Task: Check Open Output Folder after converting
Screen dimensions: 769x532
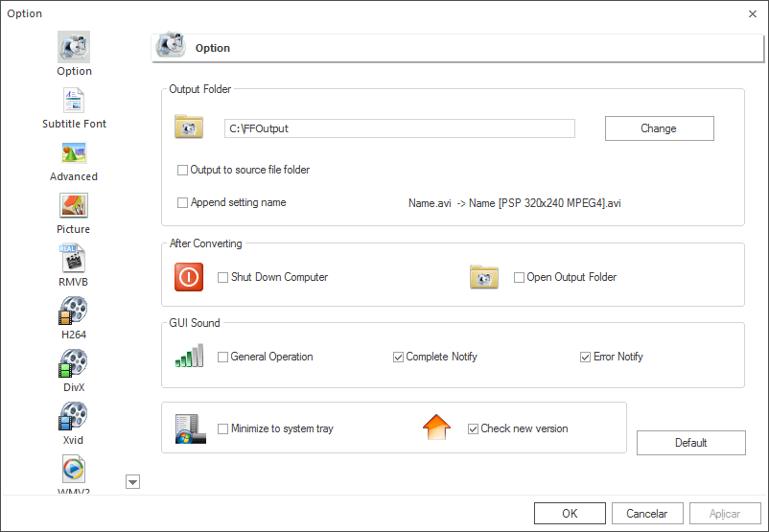Action: [519, 278]
